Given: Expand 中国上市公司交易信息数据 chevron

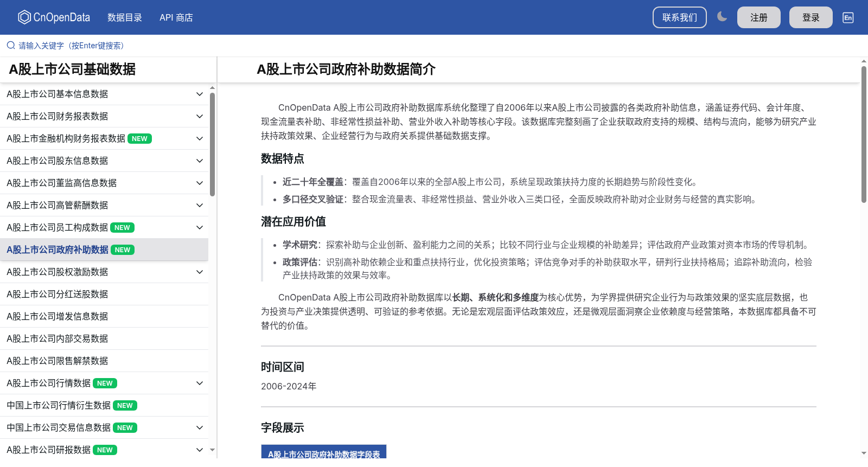Looking at the screenshot, I should pos(200,427).
